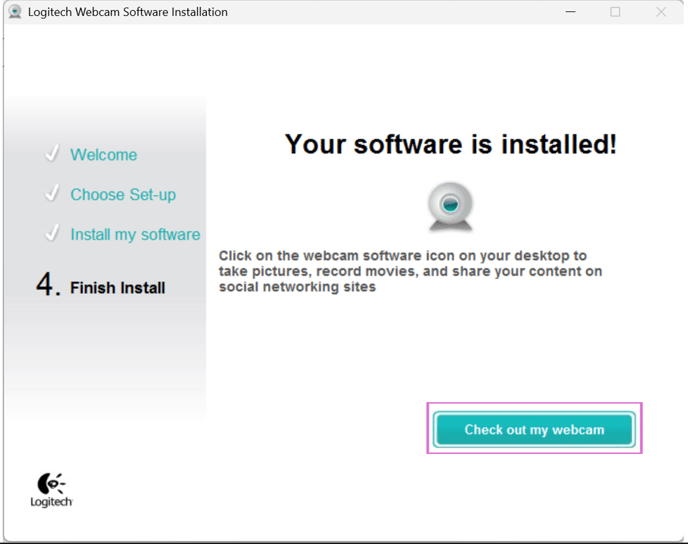
Task: Select the step number 4 indicator
Action: [47, 286]
